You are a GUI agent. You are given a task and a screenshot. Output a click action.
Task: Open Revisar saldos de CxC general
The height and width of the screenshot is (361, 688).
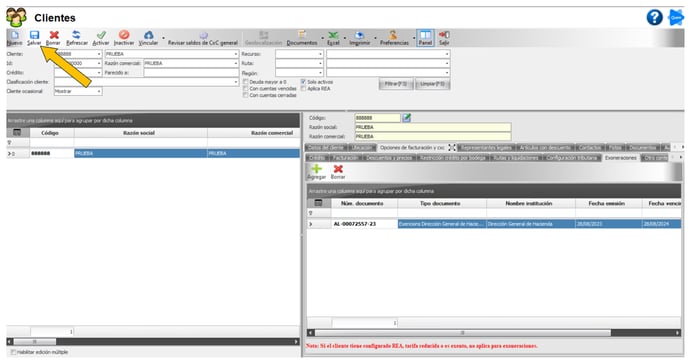pos(203,39)
